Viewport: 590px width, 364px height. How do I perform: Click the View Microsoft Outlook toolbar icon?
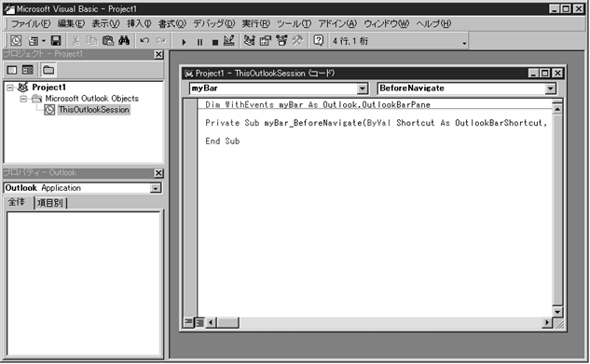tap(16, 41)
